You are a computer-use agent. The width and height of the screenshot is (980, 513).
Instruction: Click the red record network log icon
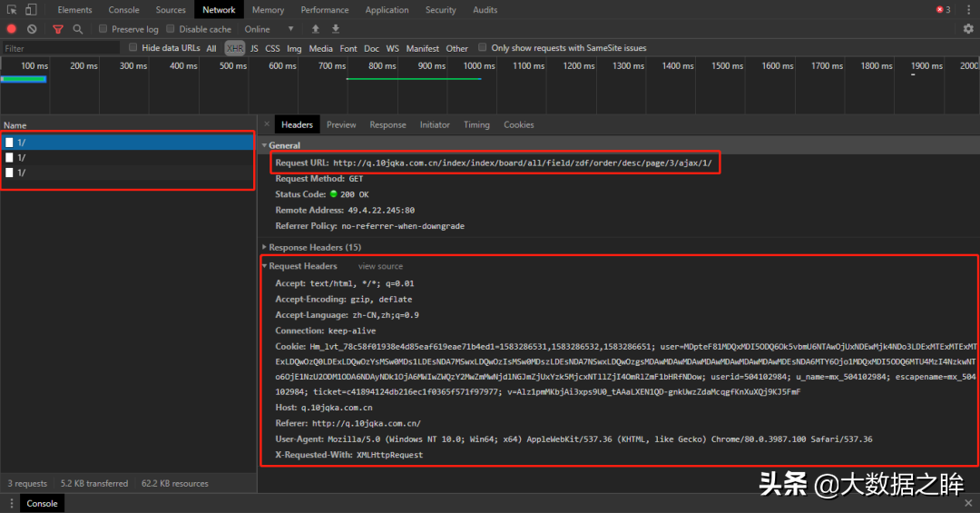tap(11, 29)
